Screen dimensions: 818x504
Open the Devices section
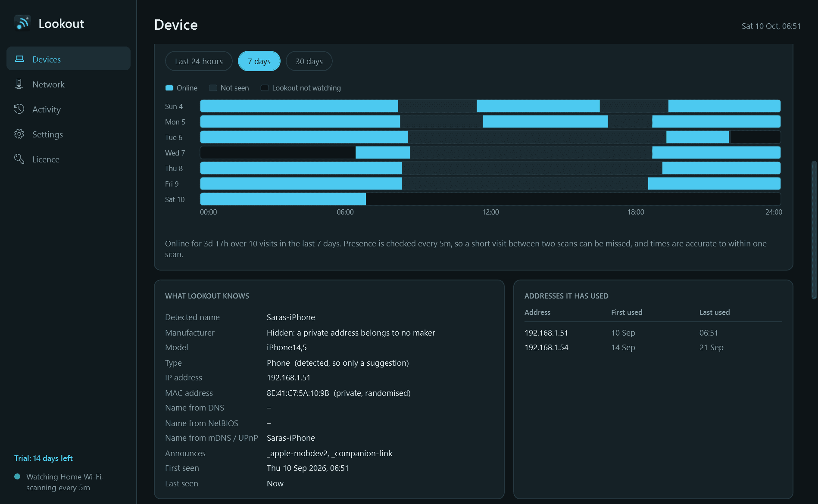point(69,59)
